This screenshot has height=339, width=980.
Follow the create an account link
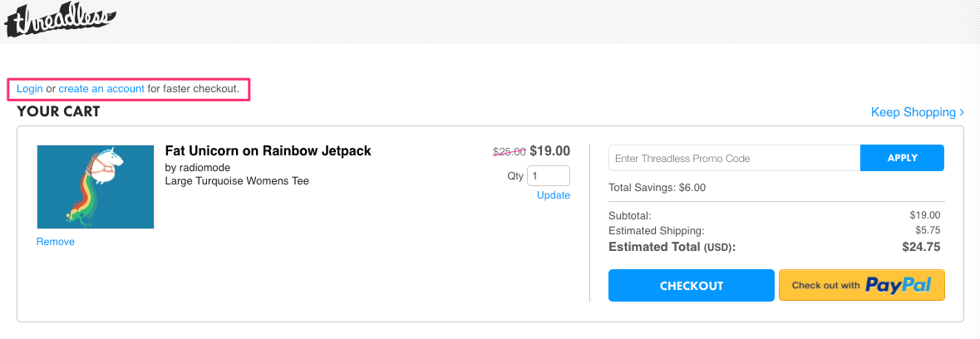coord(101,88)
